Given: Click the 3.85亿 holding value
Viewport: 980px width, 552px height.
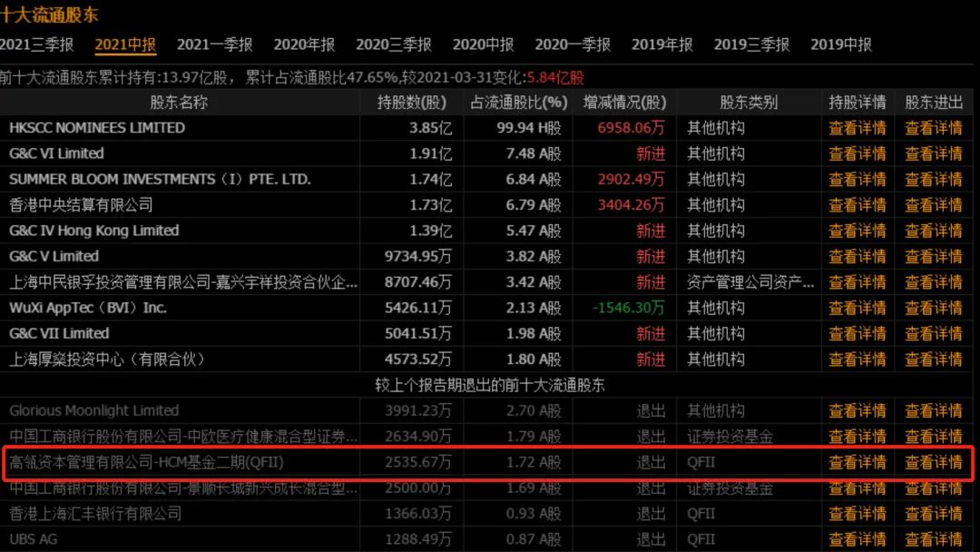Looking at the screenshot, I should (431, 128).
